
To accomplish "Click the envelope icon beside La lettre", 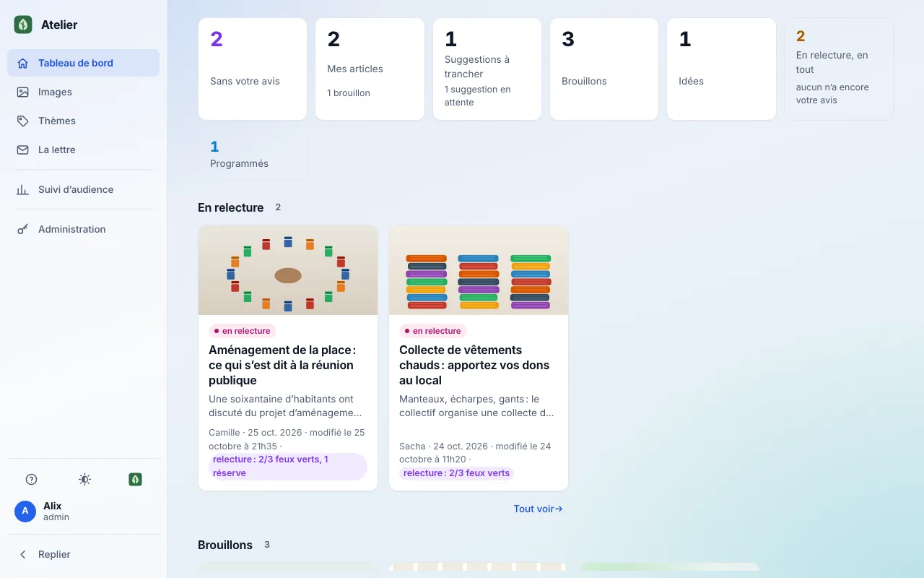I will (23, 150).
